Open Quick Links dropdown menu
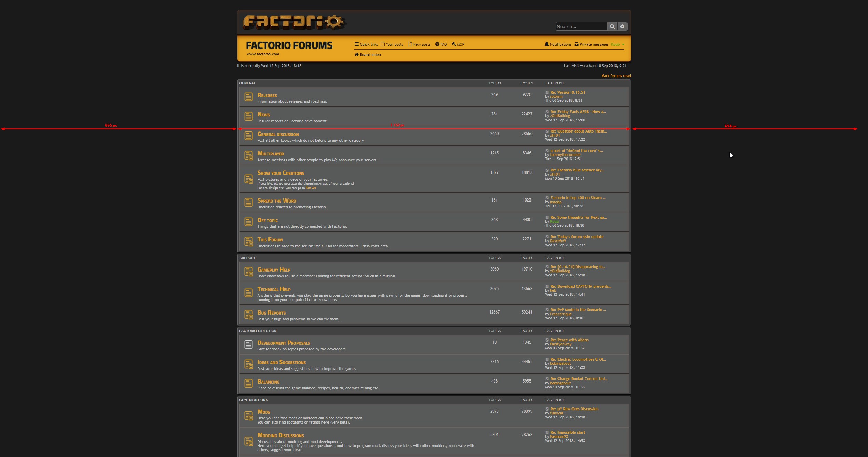868x457 pixels. [366, 44]
